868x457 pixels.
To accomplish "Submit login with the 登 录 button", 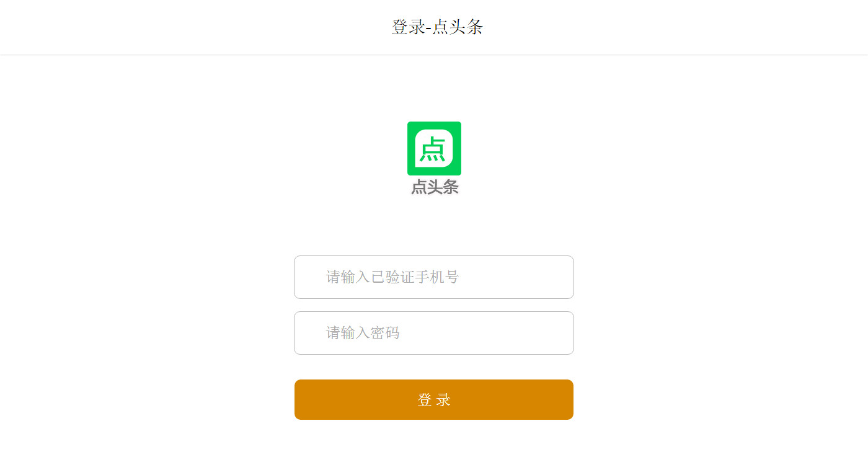I will coord(434,399).
